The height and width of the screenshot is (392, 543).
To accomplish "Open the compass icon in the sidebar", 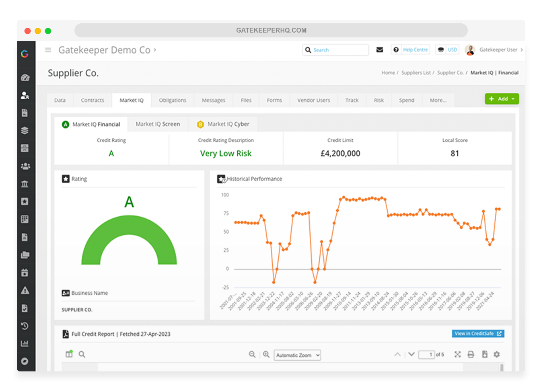I will 25,361.
